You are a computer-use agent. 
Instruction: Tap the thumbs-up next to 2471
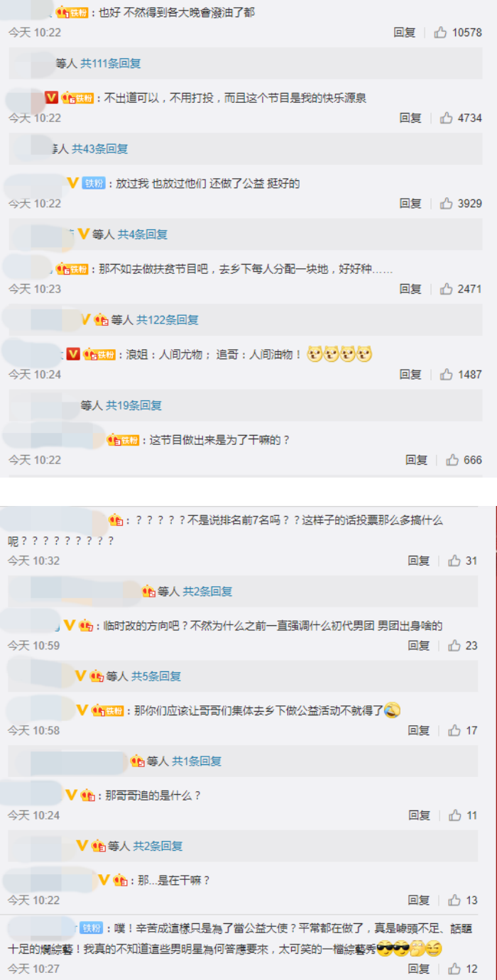446,289
